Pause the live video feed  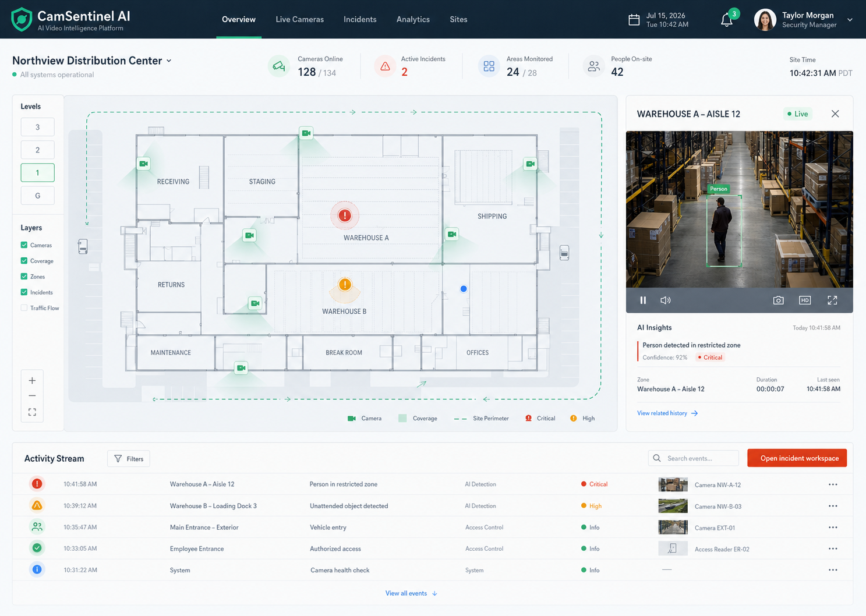pos(643,300)
